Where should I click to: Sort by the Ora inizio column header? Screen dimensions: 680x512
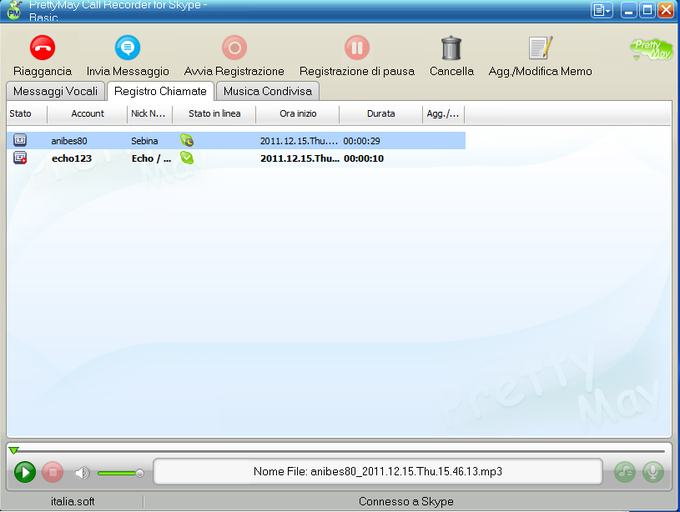(x=298, y=114)
